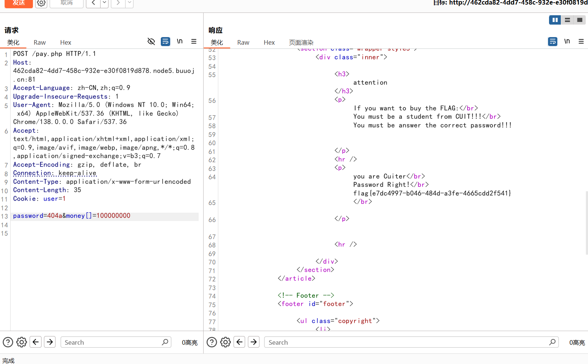Toggle \n non-printable characters in response

tap(567, 42)
